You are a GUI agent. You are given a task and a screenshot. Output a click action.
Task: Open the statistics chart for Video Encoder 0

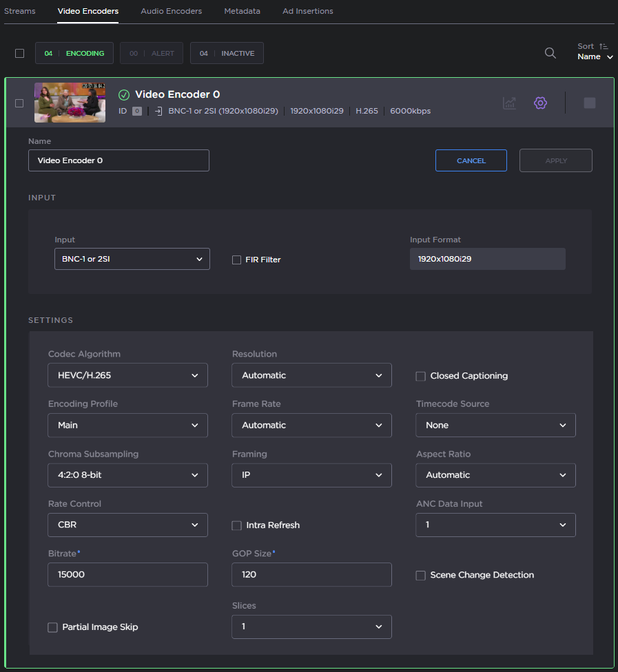509,103
